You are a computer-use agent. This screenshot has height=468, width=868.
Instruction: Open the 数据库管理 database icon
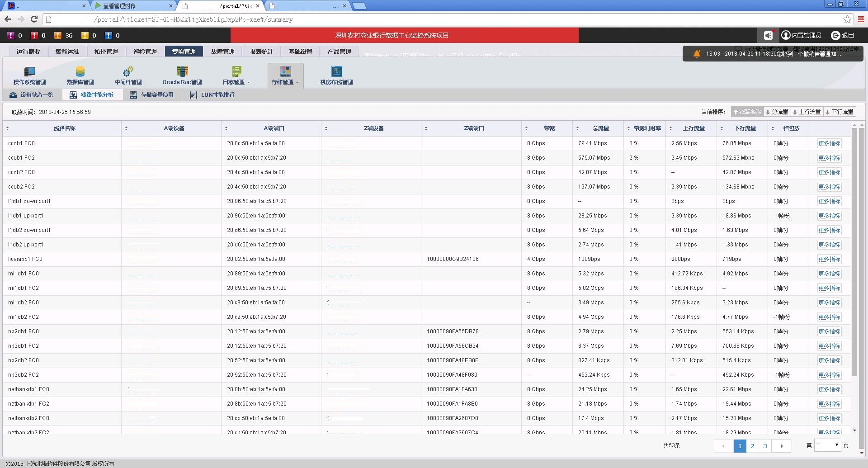80,72
